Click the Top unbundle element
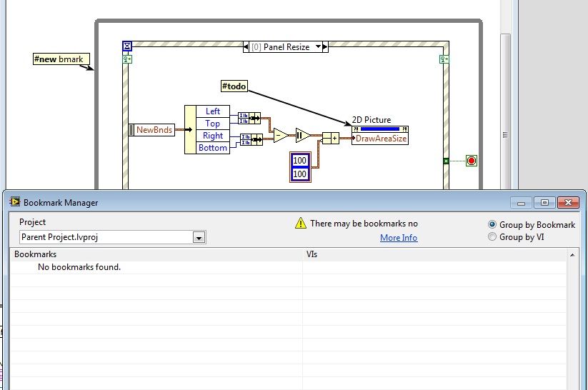The width and height of the screenshot is (588, 390). tap(213, 124)
